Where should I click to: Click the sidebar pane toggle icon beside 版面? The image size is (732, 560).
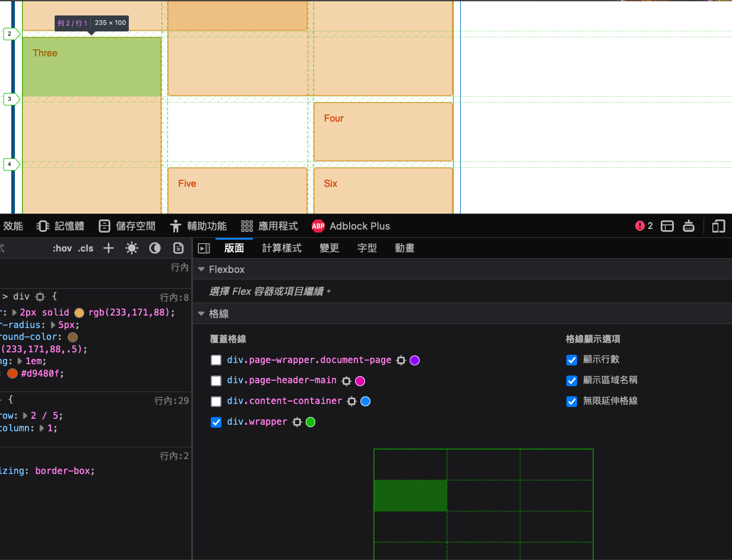pos(204,248)
